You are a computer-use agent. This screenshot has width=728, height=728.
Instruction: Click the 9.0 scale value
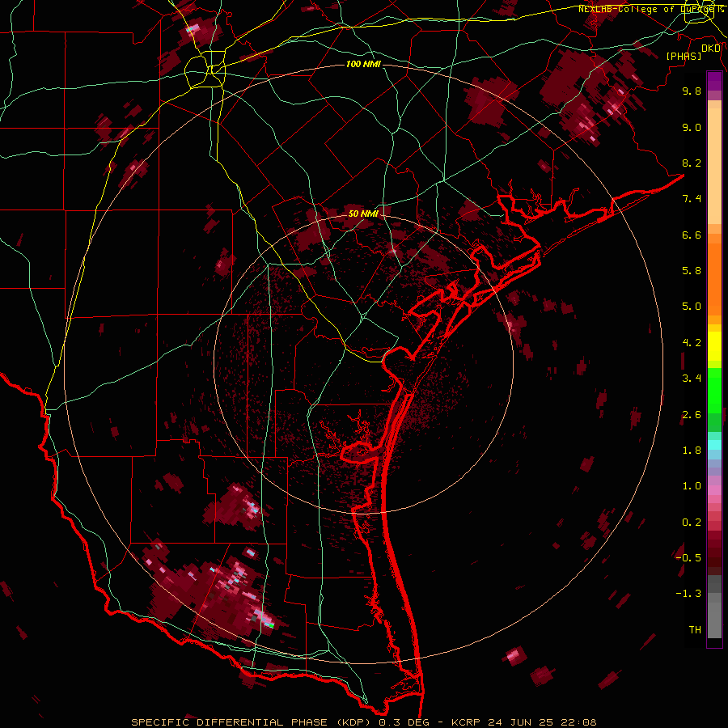click(x=692, y=127)
